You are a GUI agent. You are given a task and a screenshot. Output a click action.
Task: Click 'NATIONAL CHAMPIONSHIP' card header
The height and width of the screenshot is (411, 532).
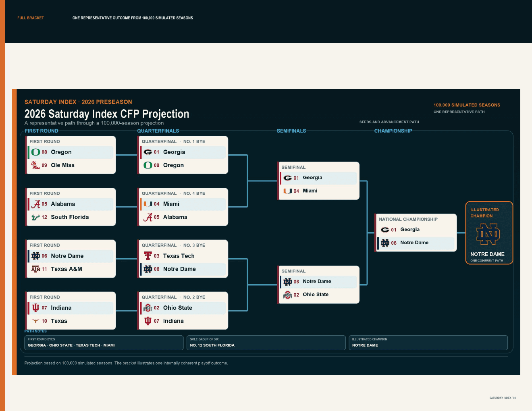click(x=408, y=219)
